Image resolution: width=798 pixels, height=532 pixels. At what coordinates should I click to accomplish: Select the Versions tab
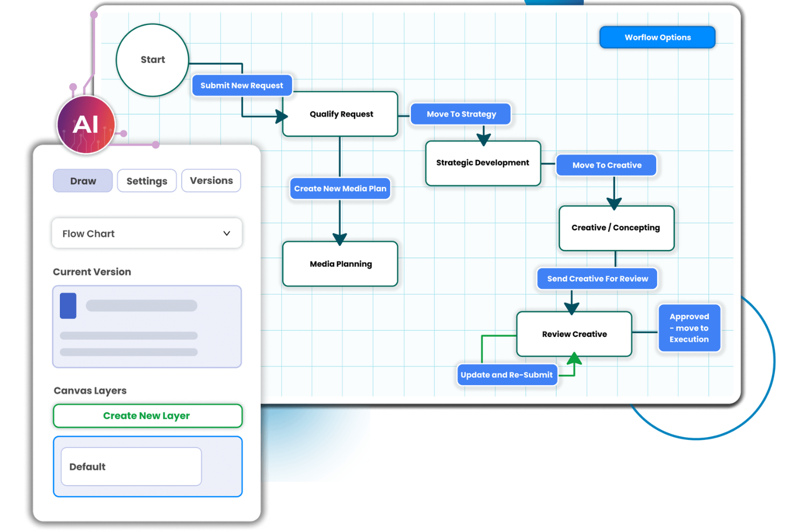pyautogui.click(x=211, y=181)
